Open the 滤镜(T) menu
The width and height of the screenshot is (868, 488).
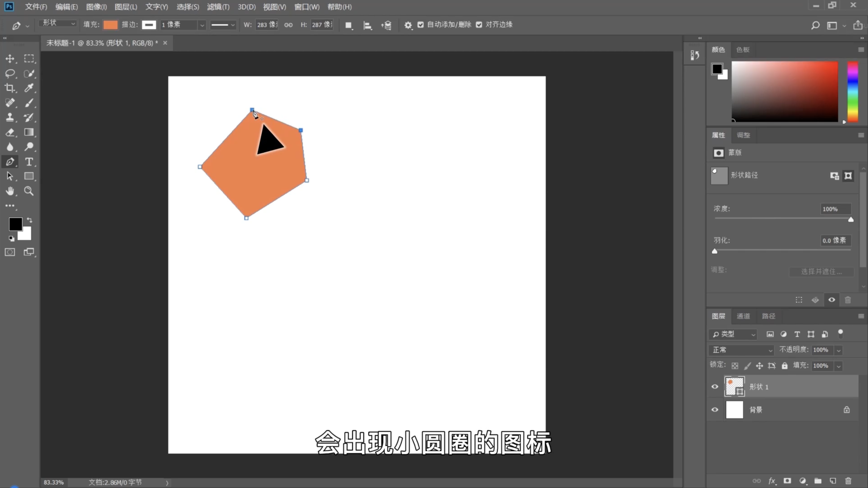[218, 7]
